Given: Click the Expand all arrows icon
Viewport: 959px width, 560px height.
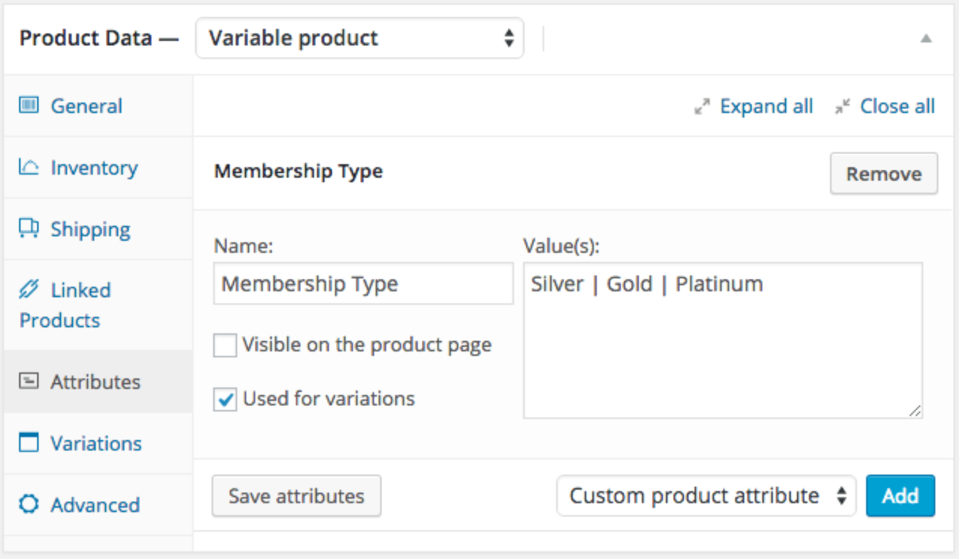Looking at the screenshot, I should click(702, 107).
